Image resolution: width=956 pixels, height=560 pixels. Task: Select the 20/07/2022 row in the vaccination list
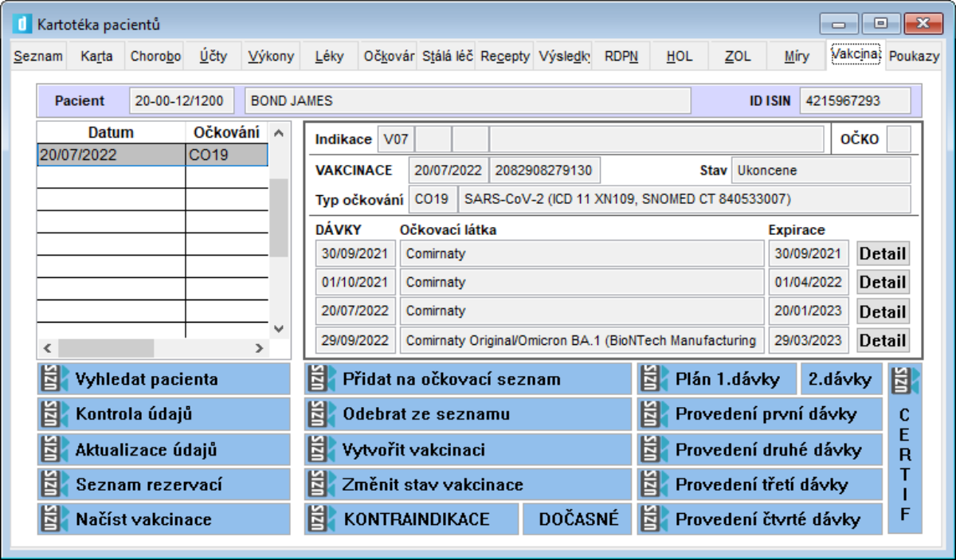(153, 155)
